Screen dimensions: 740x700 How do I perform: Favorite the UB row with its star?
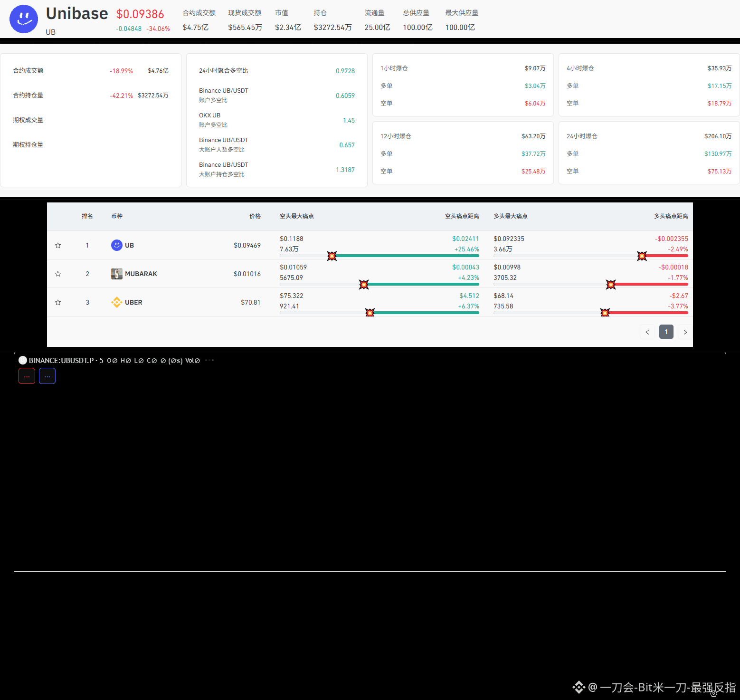pyautogui.click(x=58, y=245)
